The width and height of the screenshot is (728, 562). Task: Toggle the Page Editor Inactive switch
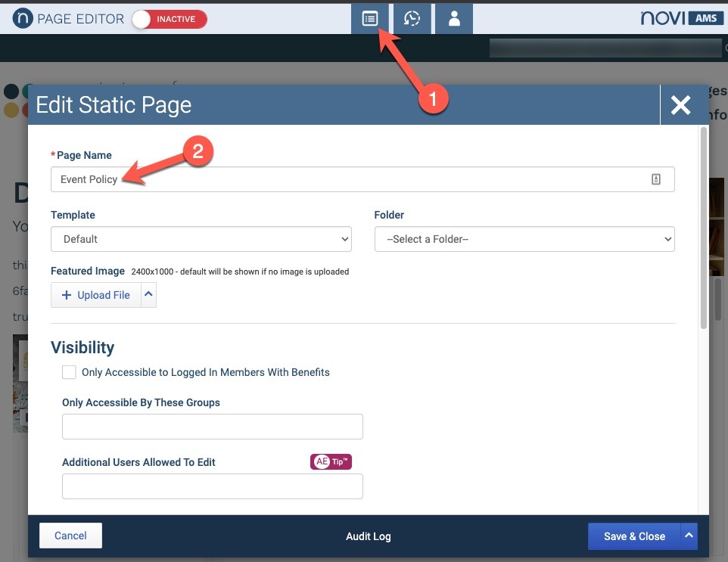(x=170, y=19)
